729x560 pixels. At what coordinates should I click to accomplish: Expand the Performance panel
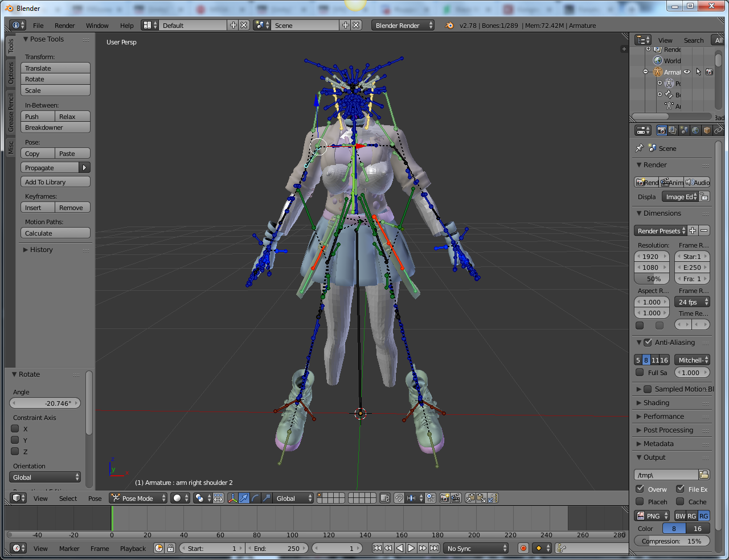664,416
